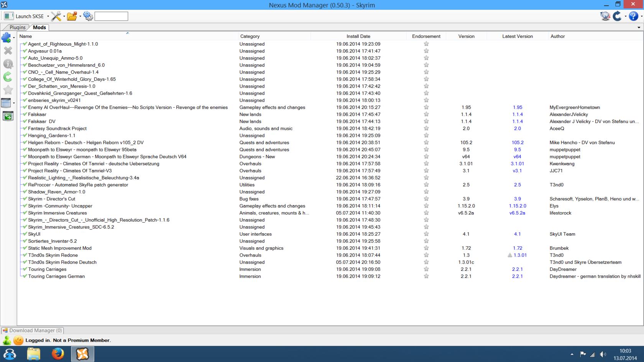Open dropdown arrow beside the open folder icon
The height and width of the screenshot is (362, 644).
[80, 16]
